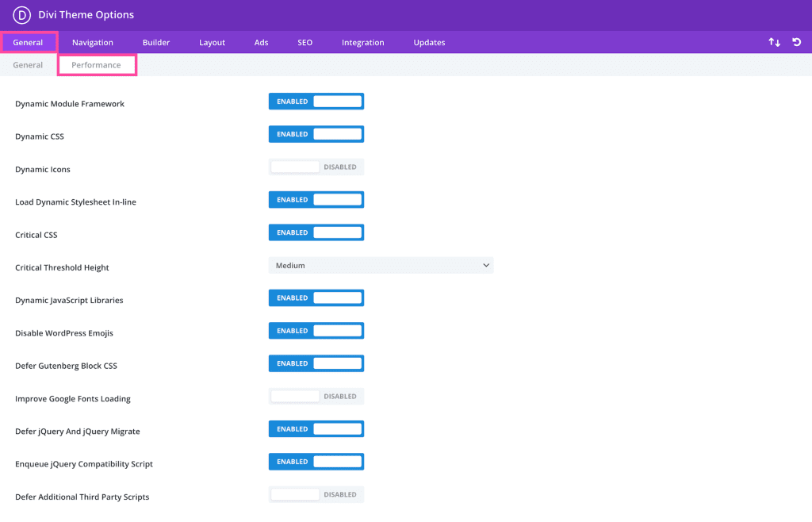812x522 pixels.
Task: Open the Builder tab
Action: pyautogui.click(x=155, y=42)
